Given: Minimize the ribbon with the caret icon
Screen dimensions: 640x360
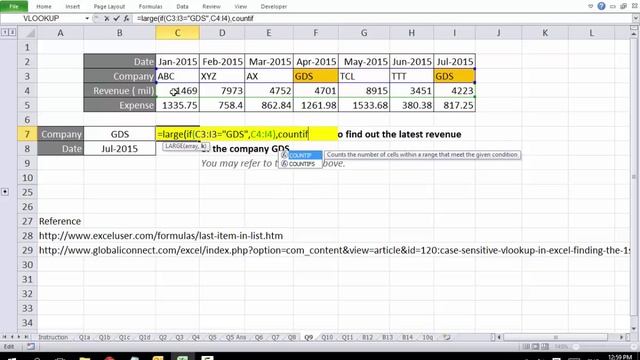Looking at the screenshot, I should (x=591, y=6).
